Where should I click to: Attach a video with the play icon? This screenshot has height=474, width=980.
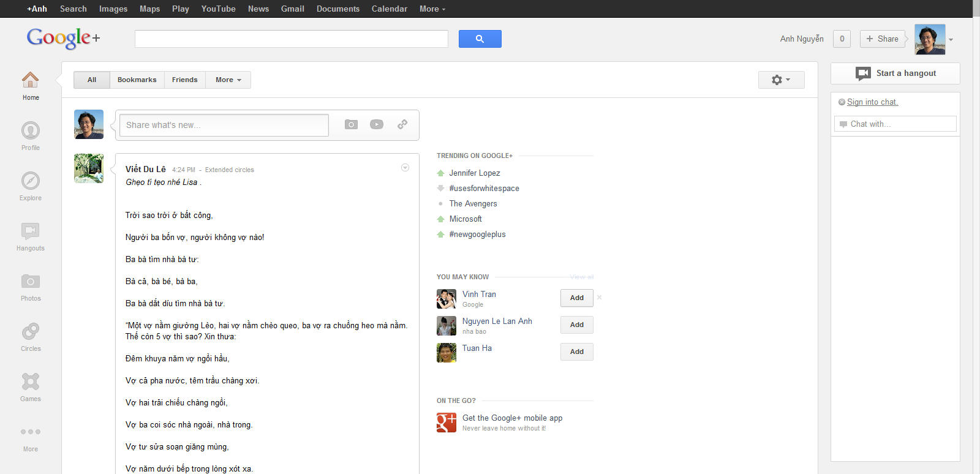pyautogui.click(x=377, y=124)
